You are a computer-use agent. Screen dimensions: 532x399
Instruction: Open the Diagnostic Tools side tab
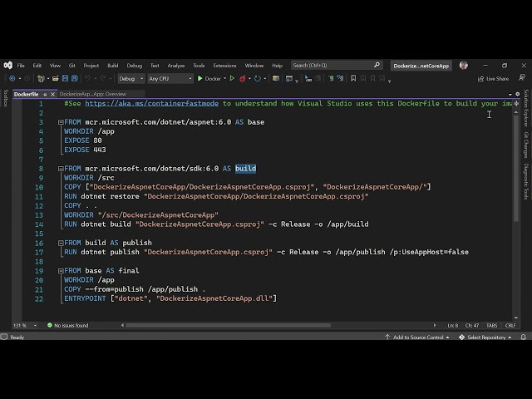(526, 181)
